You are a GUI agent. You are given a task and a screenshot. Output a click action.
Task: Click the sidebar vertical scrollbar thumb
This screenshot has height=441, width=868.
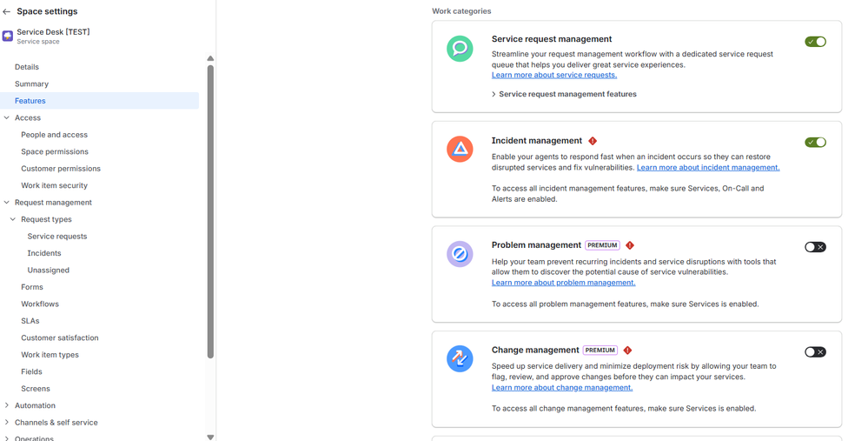210,211
